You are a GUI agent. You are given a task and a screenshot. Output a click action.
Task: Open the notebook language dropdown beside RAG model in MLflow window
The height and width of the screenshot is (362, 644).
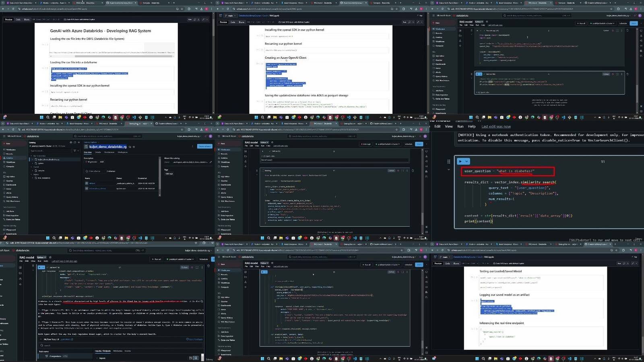pyautogui.click(x=41, y=257)
